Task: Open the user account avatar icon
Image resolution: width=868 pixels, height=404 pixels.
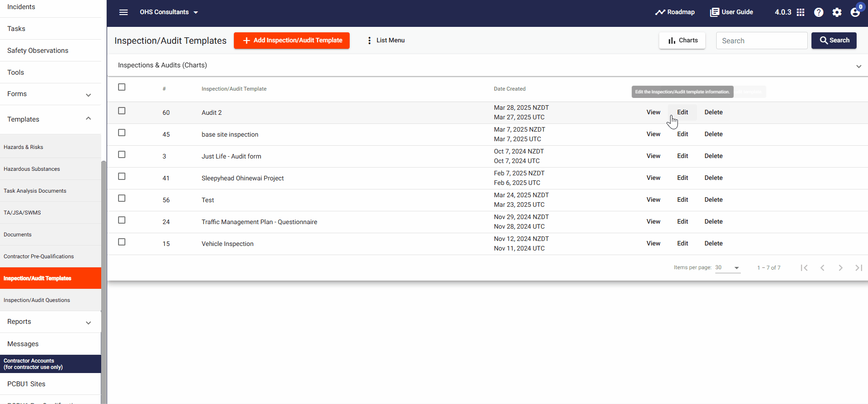Action: (855, 12)
